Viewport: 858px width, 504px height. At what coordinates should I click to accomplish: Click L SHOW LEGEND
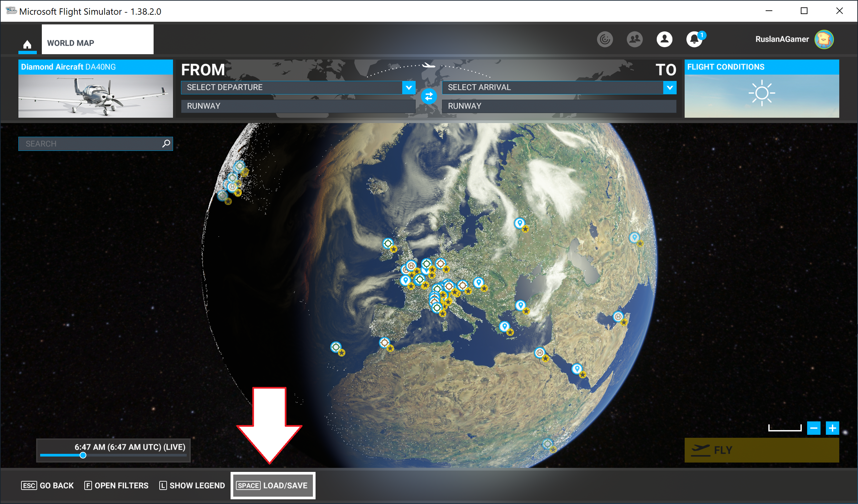pos(192,485)
